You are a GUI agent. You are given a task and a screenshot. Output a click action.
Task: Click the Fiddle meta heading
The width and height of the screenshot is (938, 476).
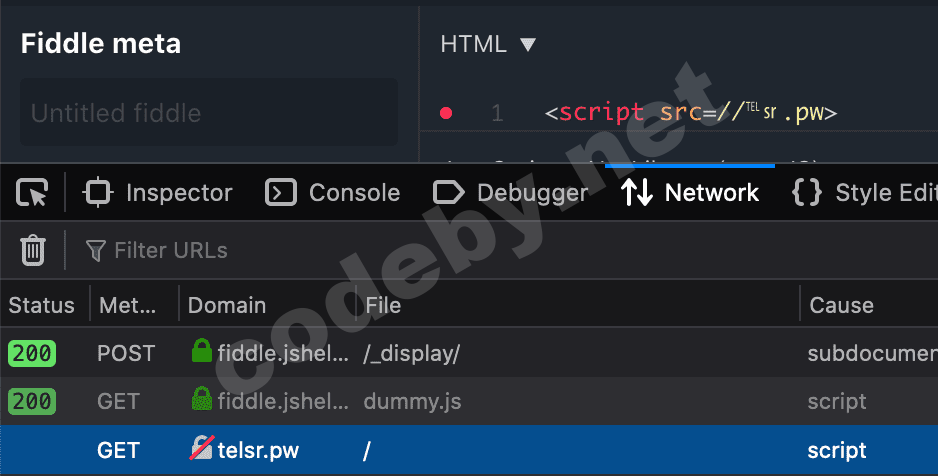pyautogui.click(x=100, y=44)
